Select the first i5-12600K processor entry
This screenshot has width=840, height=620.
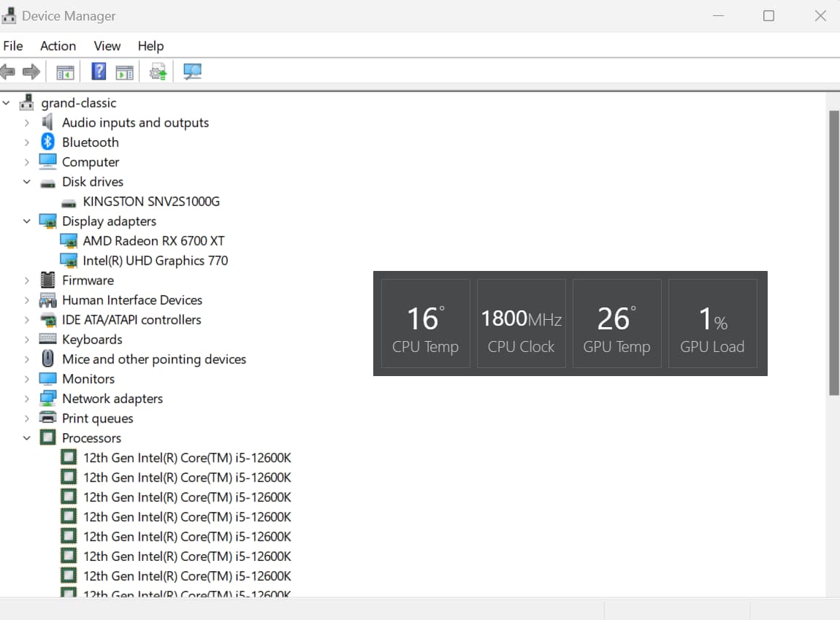(x=187, y=458)
